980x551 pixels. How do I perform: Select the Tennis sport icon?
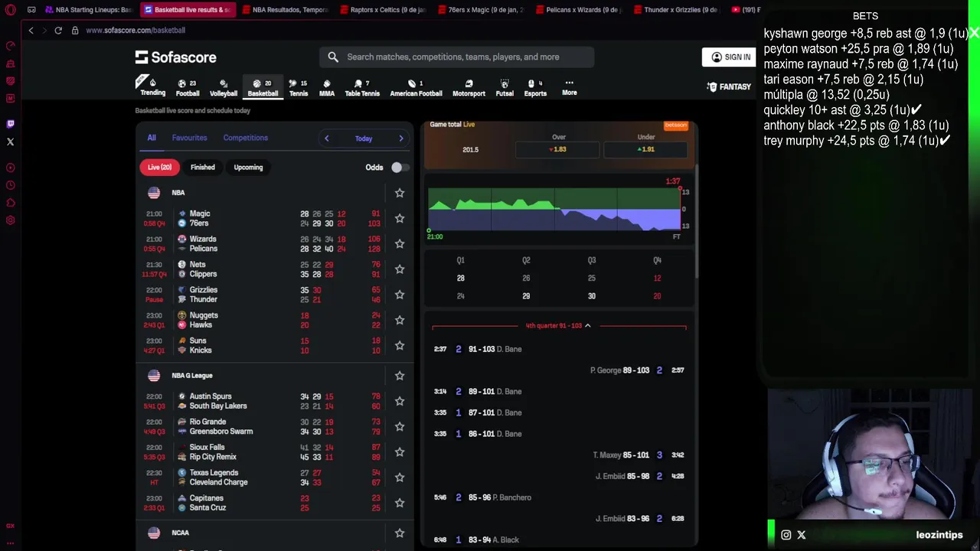click(299, 87)
